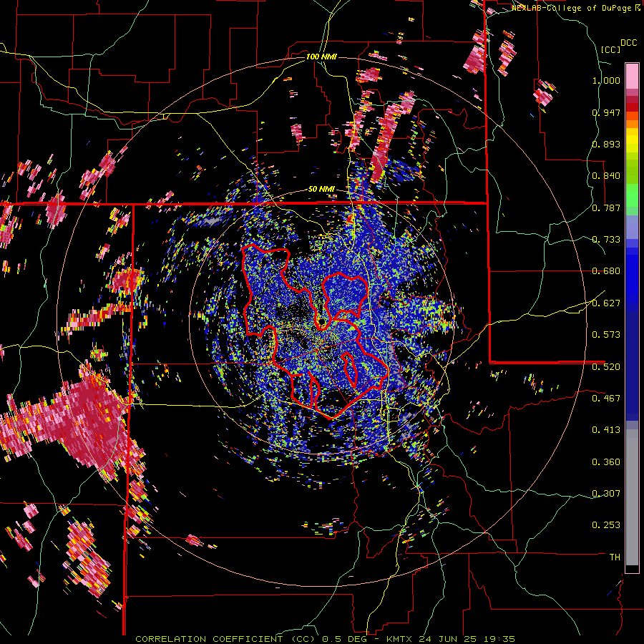Click the "[CC]" legend unit label
This screenshot has width=644, height=644.
(611, 49)
